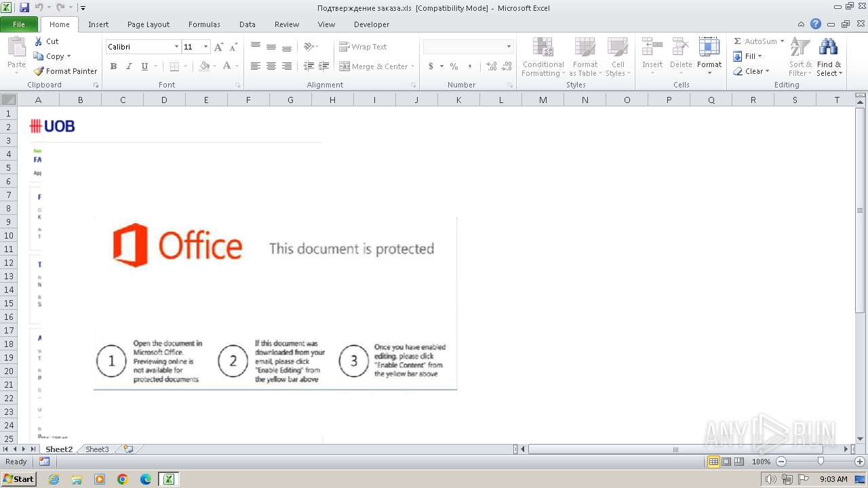Open the font name combo box Calibri
This screenshot has height=488, width=868.
point(143,47)
